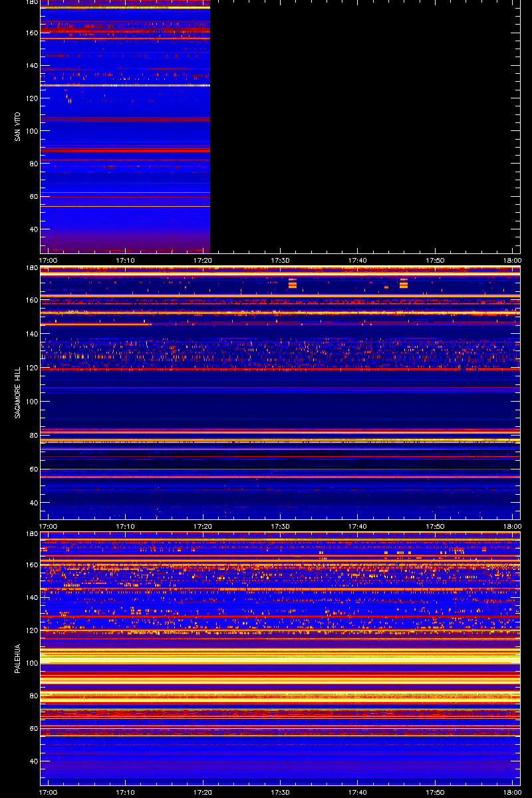The width and height of the screenshot is (532, 798).
Task: Select the 100 tick on Sagamore Hill axis
Action: (31, 402)
